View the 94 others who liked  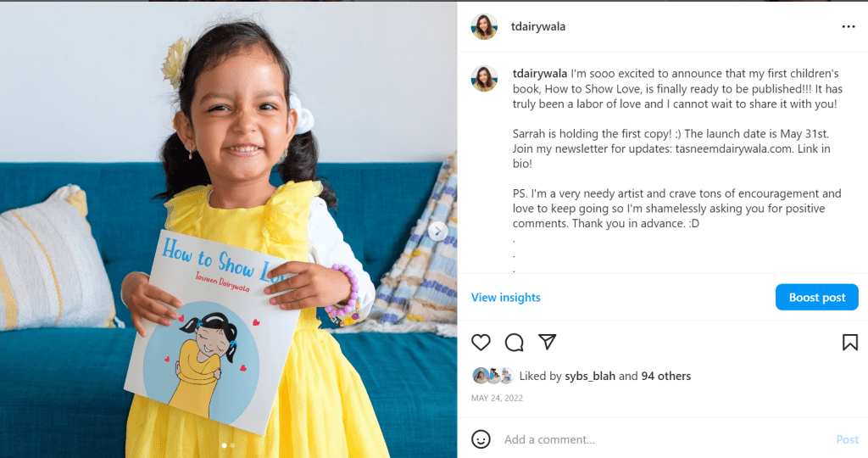[666, 376]
